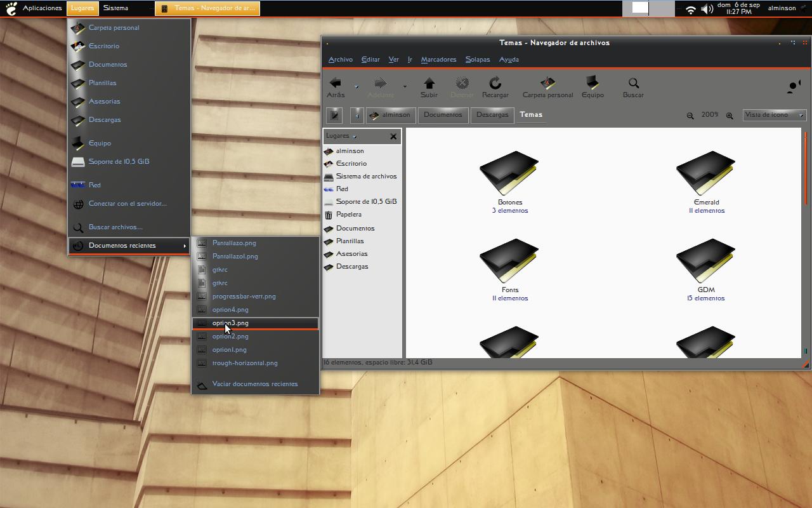Click Descargas path bar button

pos(492,115)
